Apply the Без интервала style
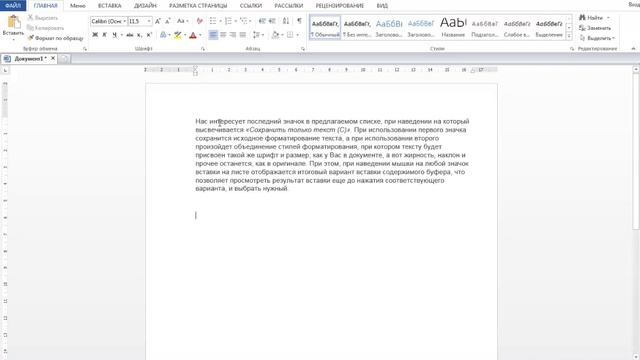The height and width of the screenshot is (360, 640). tap(357, 28)
